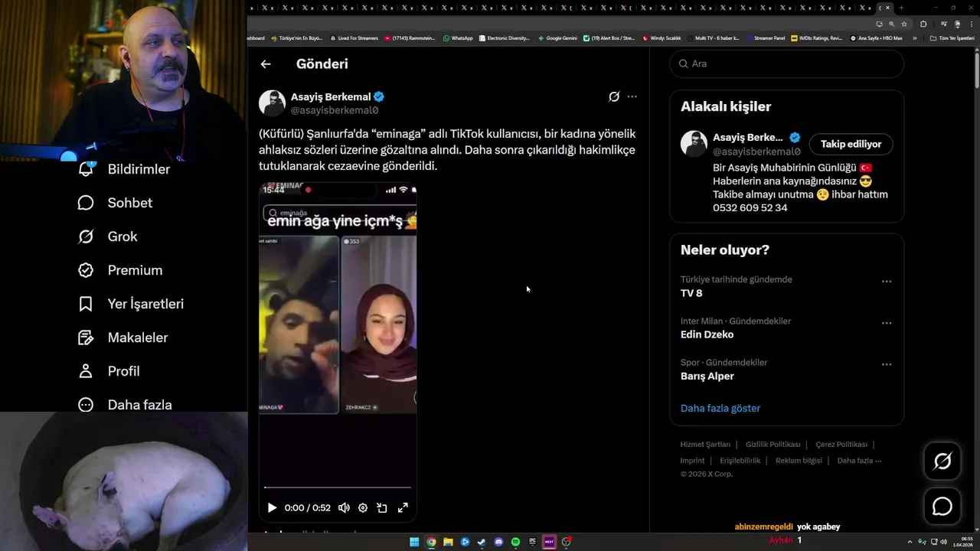Open the IMDb Ratings bookmark

[x=817, y=37]
